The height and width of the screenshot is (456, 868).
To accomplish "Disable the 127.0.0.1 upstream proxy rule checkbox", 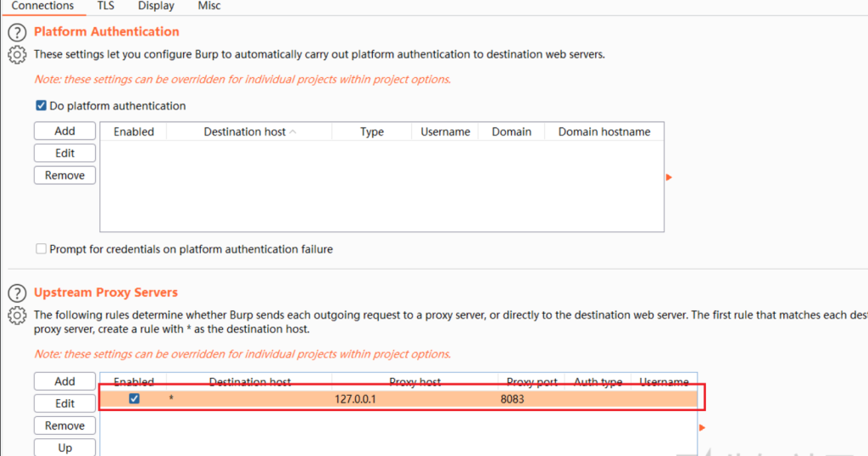I will 134,398.
